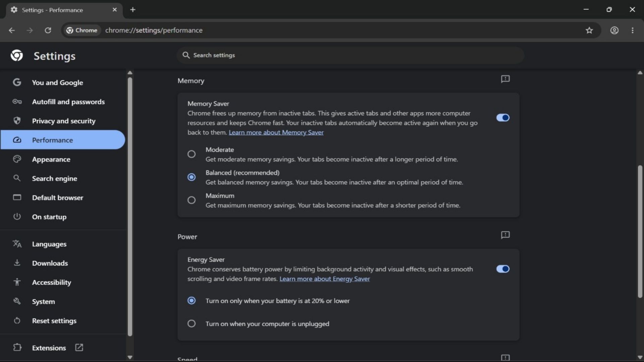The image size is (644, 362).
Task: Open Learn more about Memory Saver link
Action: 276,132
